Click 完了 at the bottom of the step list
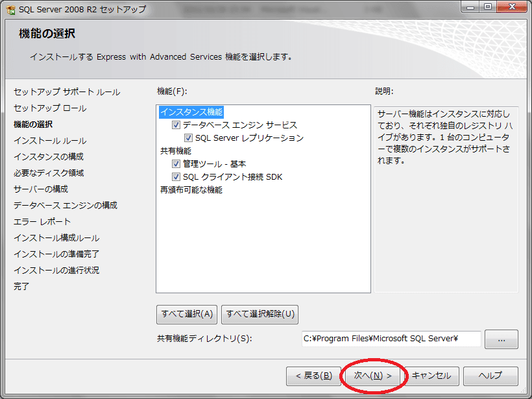The image size is (532, 399). pos(22,287)
